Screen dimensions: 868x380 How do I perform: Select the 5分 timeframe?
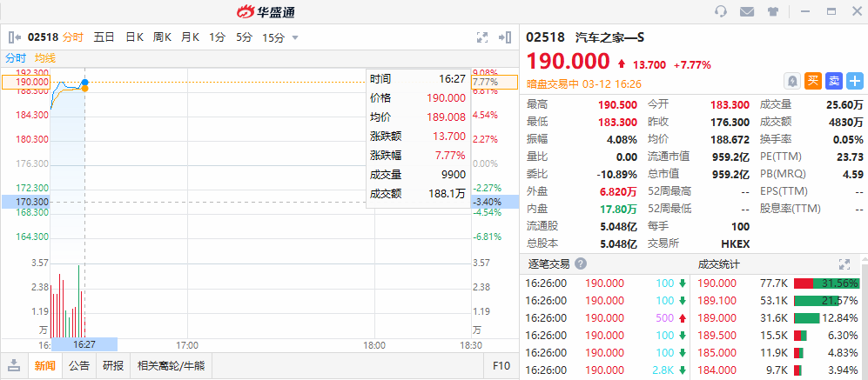point(244,37)
